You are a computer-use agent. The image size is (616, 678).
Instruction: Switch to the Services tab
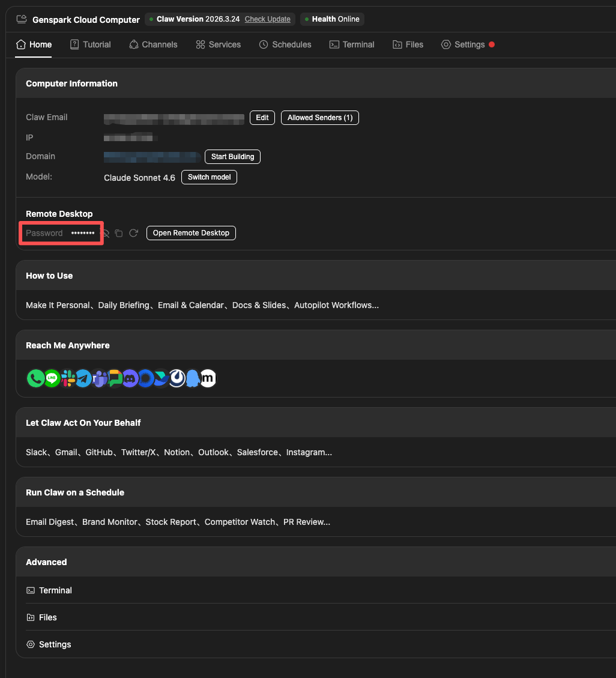coord(219,44)
